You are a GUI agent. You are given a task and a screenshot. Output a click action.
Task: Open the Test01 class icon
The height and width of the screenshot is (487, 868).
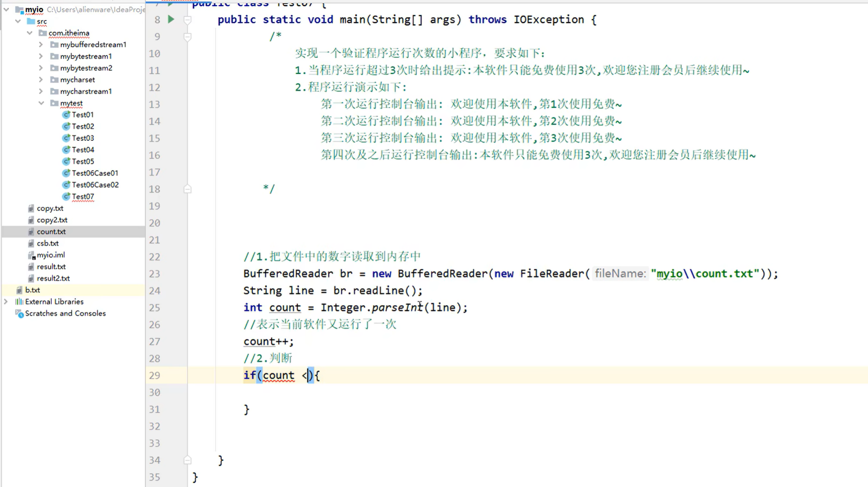pos(66,115)
